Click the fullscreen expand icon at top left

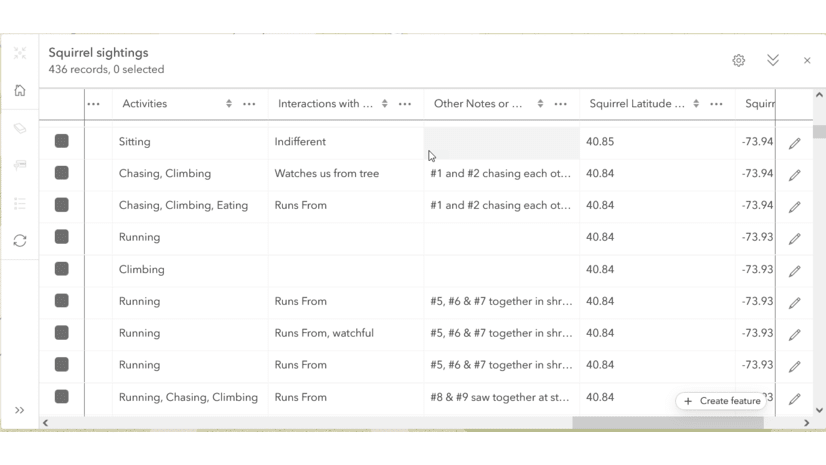20,53
